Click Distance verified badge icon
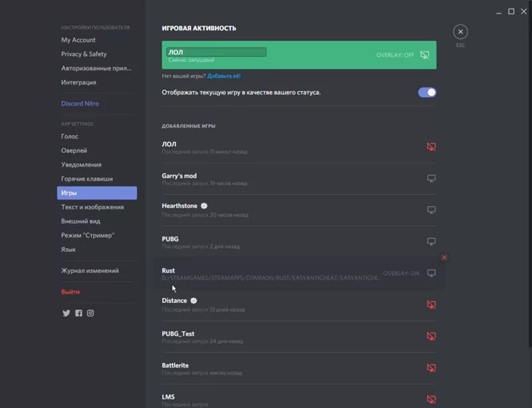The height and width of the screenshot is (408, 532). 194,300
